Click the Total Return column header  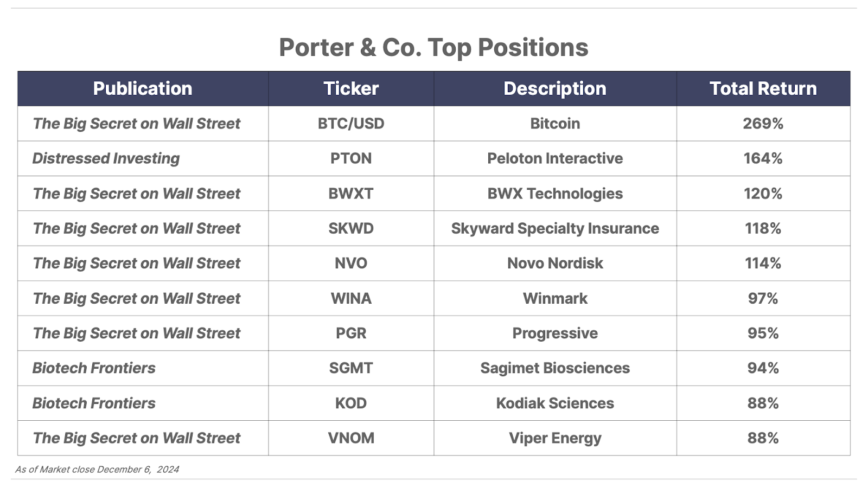[x=763, y=88]
